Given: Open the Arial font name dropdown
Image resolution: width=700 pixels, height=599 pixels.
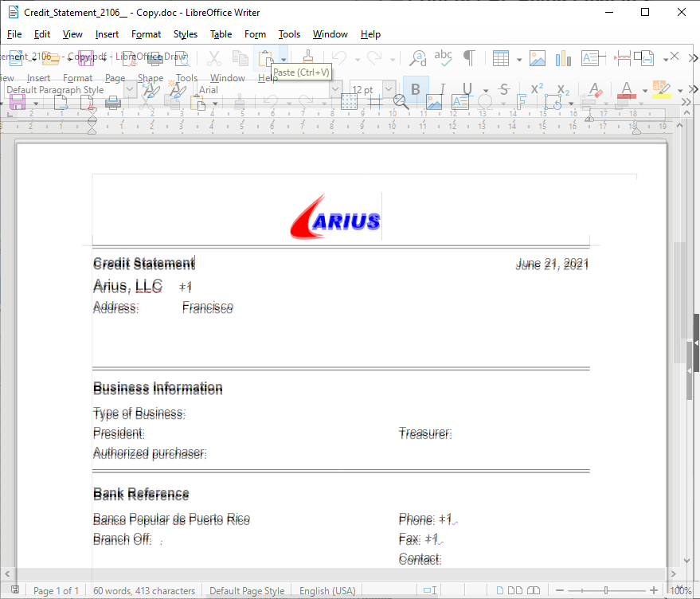Looking at the screenshot, I should [334, 89].
